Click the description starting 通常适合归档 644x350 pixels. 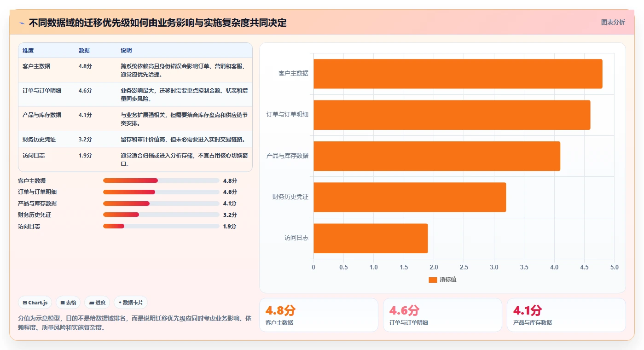pos(184,160)
